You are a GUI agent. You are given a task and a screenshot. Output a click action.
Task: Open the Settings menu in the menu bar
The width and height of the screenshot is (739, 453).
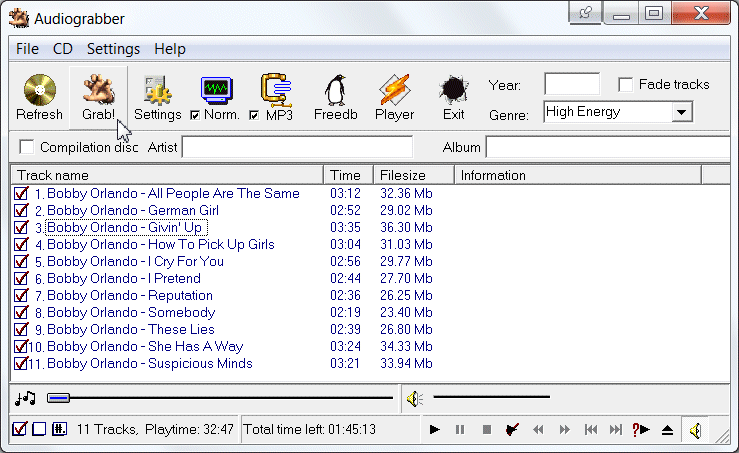[x=114, y=49]
